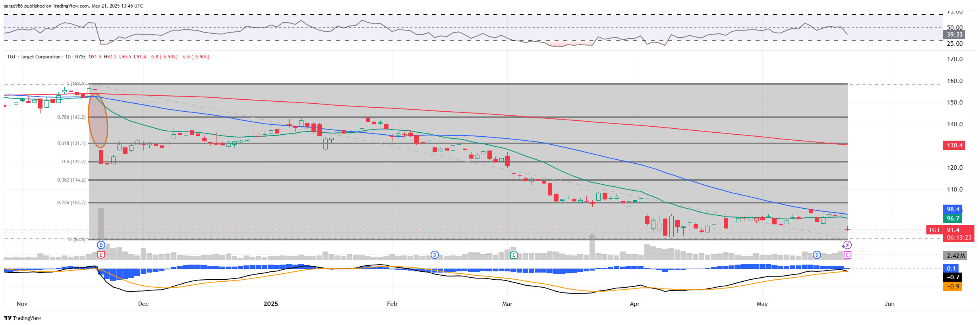Click the 2.42 M volume label
Screen dimensions: 980x325
(955, 256)
